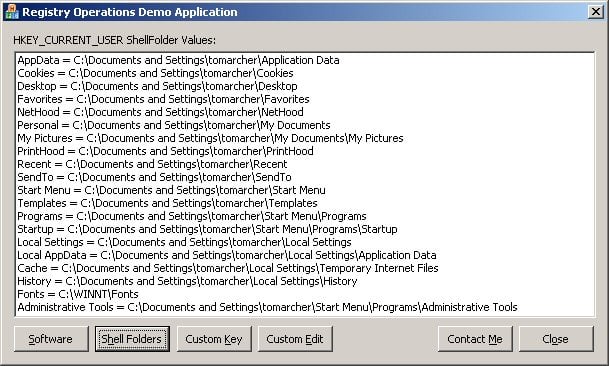Click the Shell Folders button
The width and height of the screenshot is (609, 366).
pos(132,339)
